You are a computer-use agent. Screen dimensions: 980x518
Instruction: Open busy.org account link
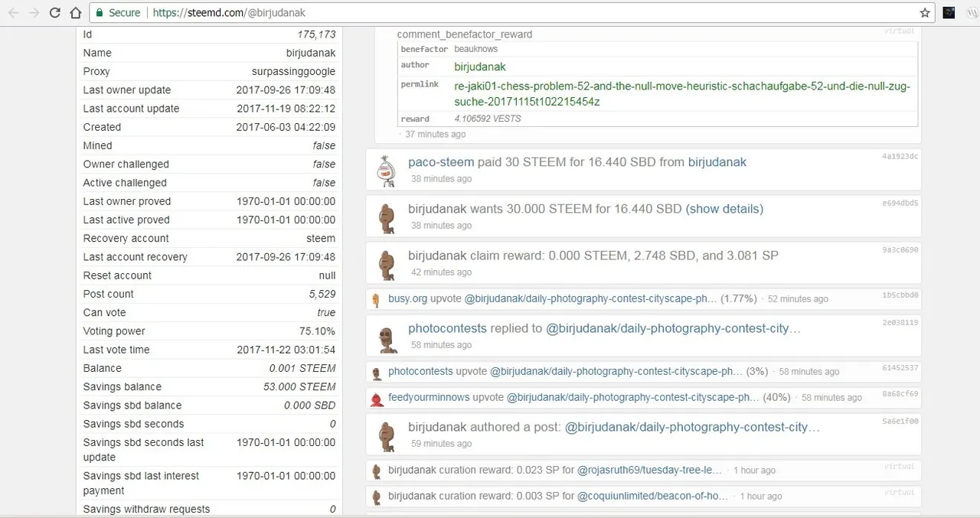(407, 298)
